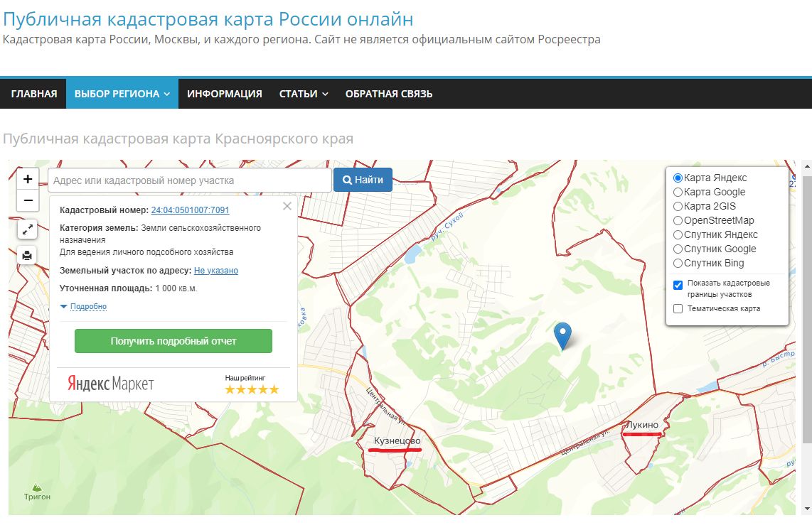The width and height of the screenshot is (812, 525).
Task: Print the map with printer icon
Action: [x=28, y=255]
